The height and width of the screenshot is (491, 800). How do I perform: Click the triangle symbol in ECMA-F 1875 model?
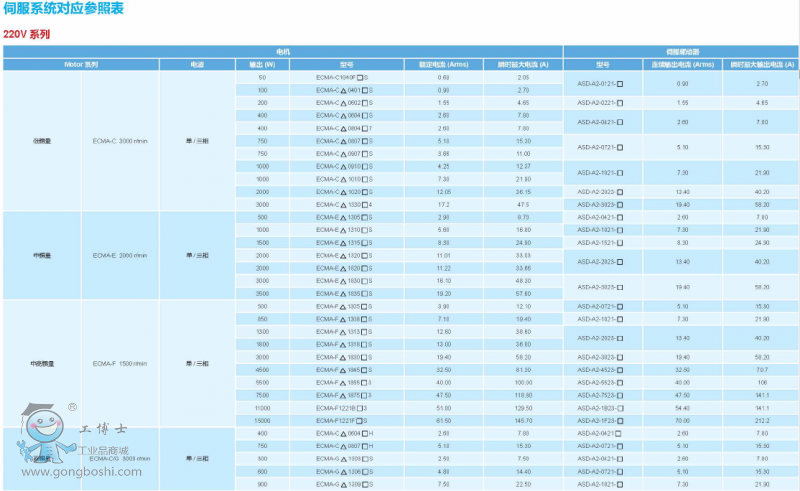[343, 395]
